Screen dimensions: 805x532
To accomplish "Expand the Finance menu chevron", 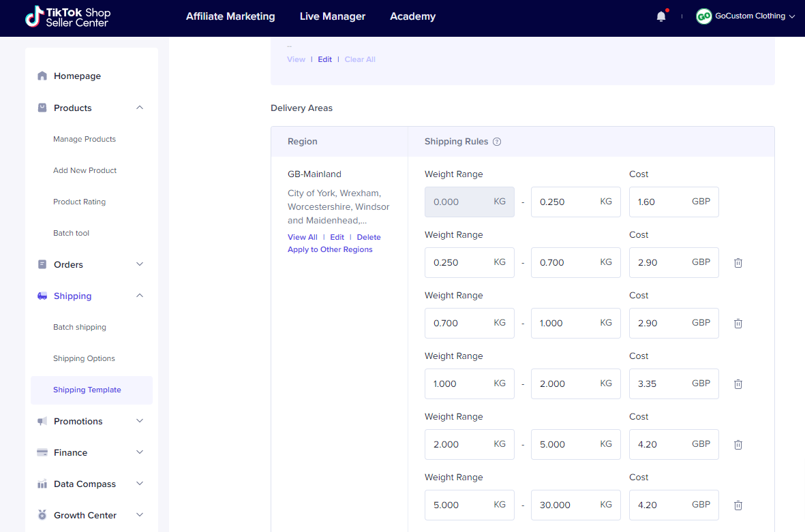I will click(x=140, y=452).
